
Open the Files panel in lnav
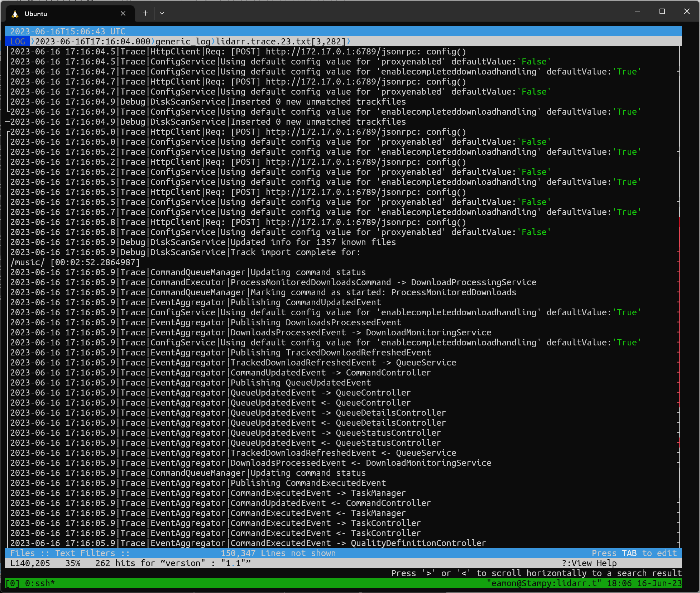[23, 553]
